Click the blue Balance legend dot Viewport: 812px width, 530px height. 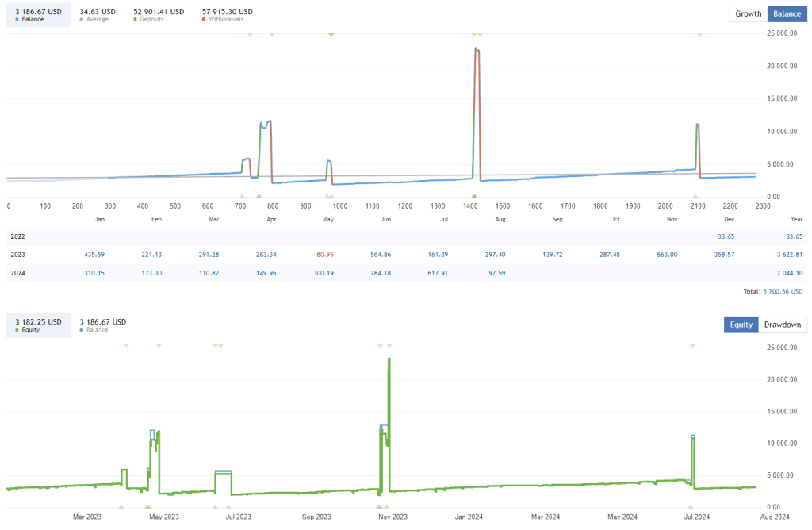pos(16,18)
